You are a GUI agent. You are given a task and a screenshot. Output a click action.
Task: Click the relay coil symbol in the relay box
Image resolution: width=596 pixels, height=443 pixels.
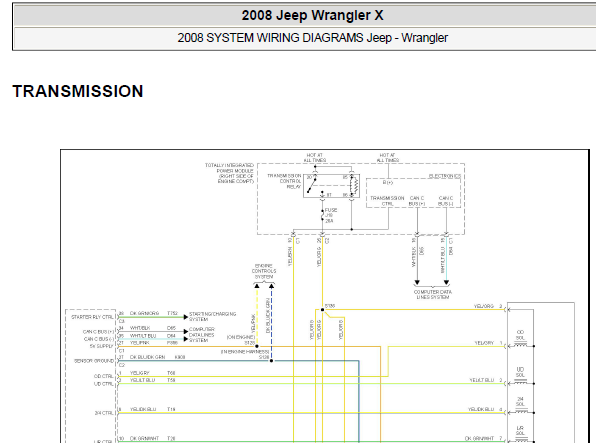coord(353,186)
